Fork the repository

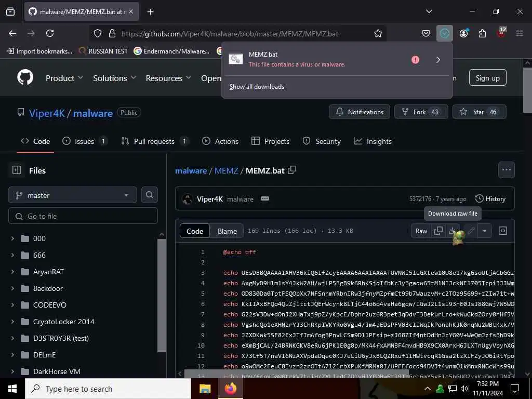tap(421, 112)
